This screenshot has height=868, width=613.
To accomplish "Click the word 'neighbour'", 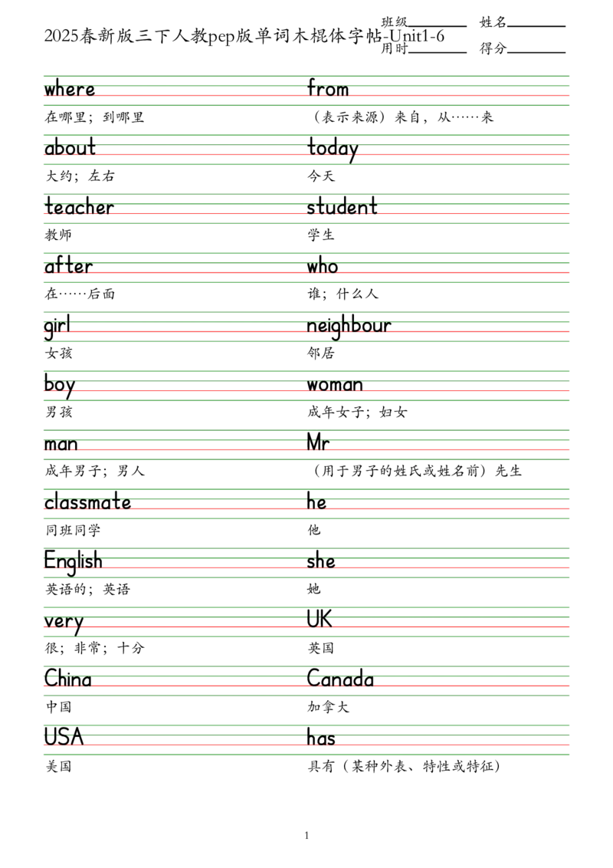I will click(x=349, y=326).
